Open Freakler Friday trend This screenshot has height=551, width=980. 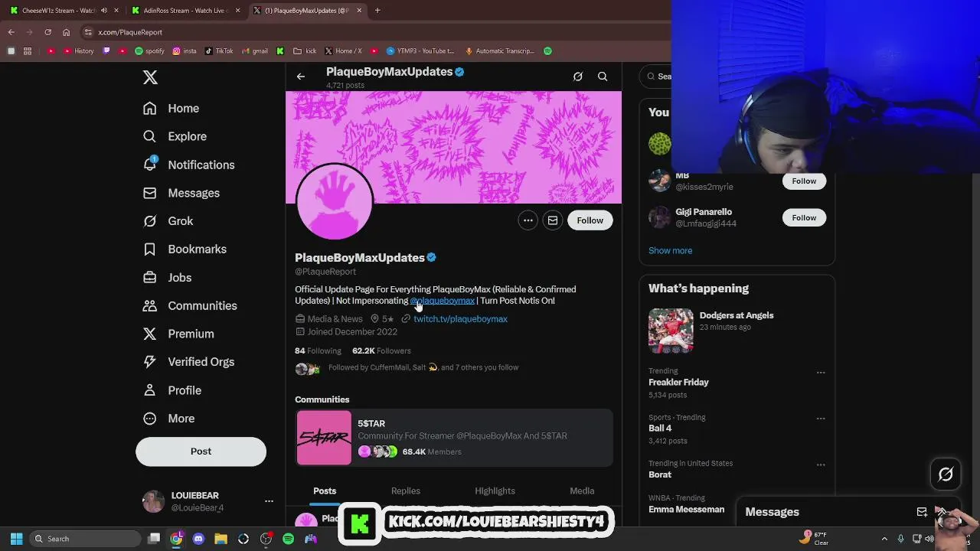coord(678,383)
